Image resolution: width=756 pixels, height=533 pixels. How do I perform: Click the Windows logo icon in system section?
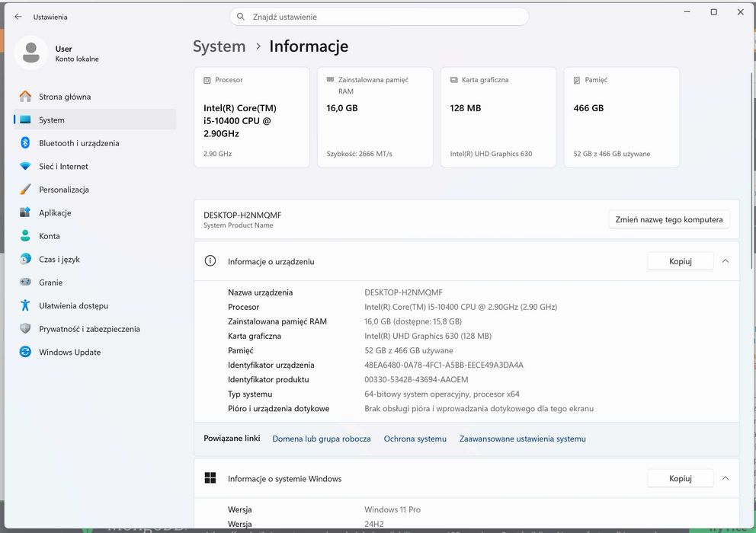tap(210, 478)
